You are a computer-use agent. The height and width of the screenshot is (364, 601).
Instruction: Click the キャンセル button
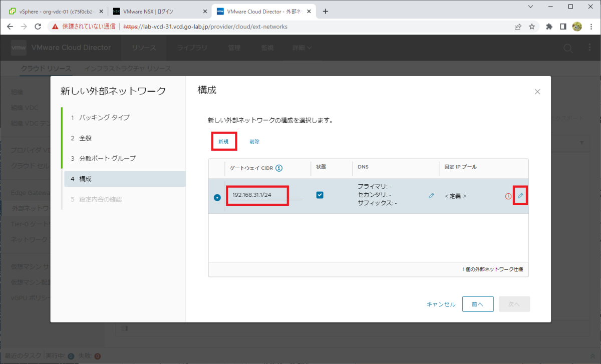click(441, 304)
